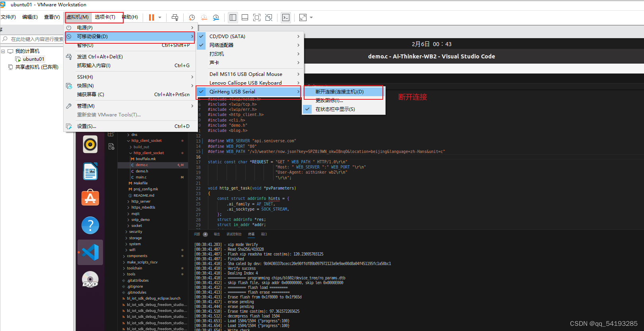This screenshot has height=331, width=644.
Task: Click the Ubuntu top bar clock 2月6日 00:43
Action: point(431,44)
